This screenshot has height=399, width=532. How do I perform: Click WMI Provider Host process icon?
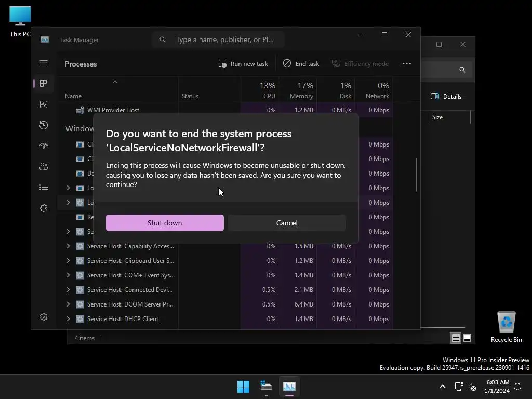(x=79, y=110)
